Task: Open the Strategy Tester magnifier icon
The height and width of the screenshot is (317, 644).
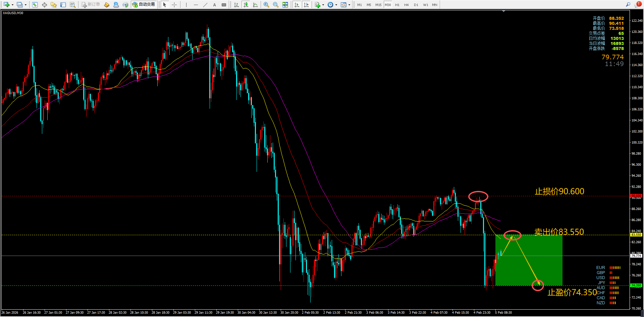Action: (72, 5)
